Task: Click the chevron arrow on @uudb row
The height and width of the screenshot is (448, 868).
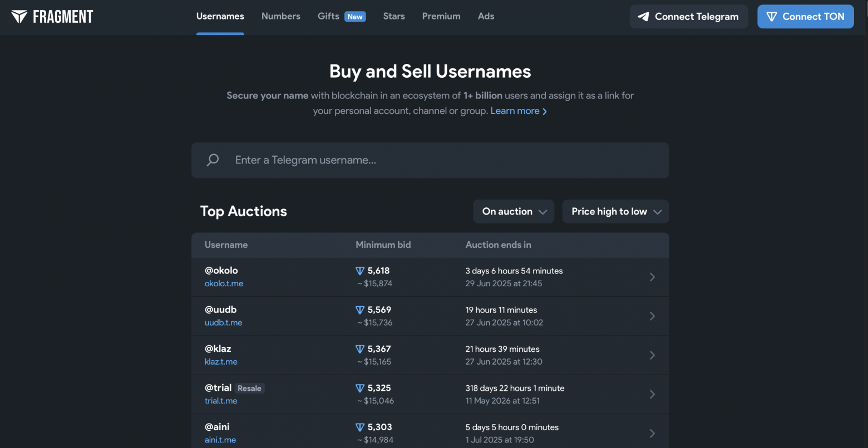Action: pos(652,316)
